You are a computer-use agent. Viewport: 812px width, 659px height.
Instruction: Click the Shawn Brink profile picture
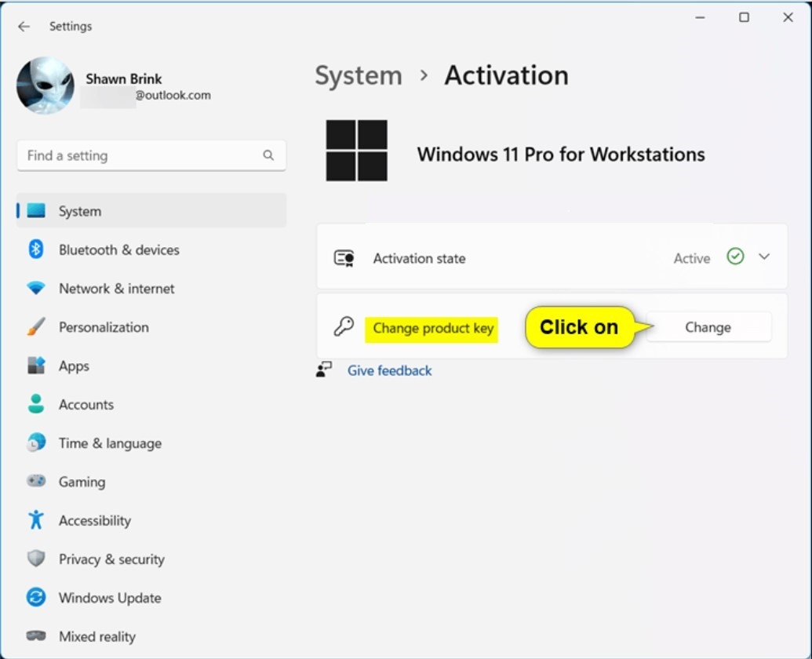pyautogui.click(x=45, y=86)
